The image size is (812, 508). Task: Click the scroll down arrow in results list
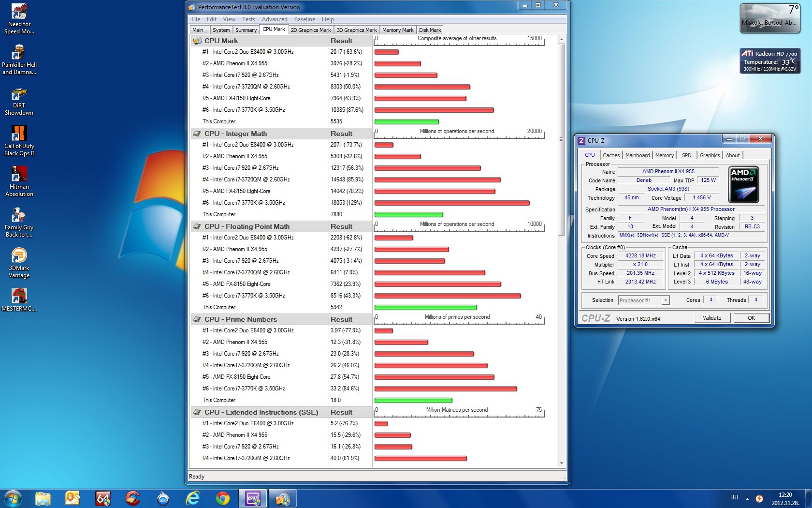coord(561,463)
